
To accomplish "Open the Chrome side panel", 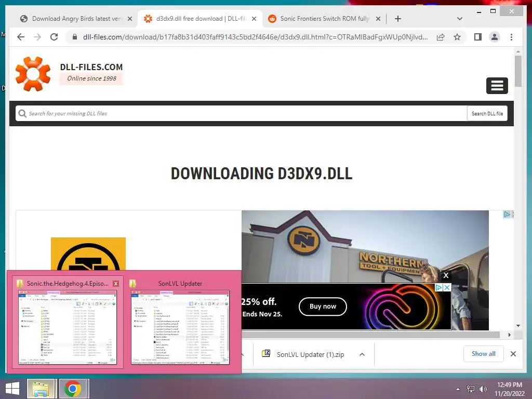I will (478, 37).
